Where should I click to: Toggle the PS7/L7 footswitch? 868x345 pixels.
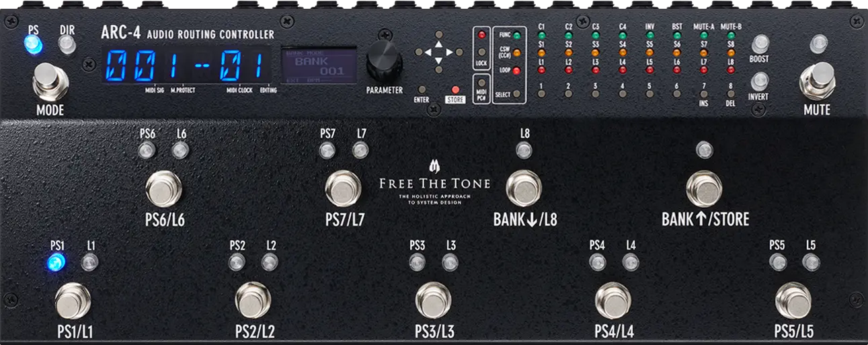tap(344, 189)
